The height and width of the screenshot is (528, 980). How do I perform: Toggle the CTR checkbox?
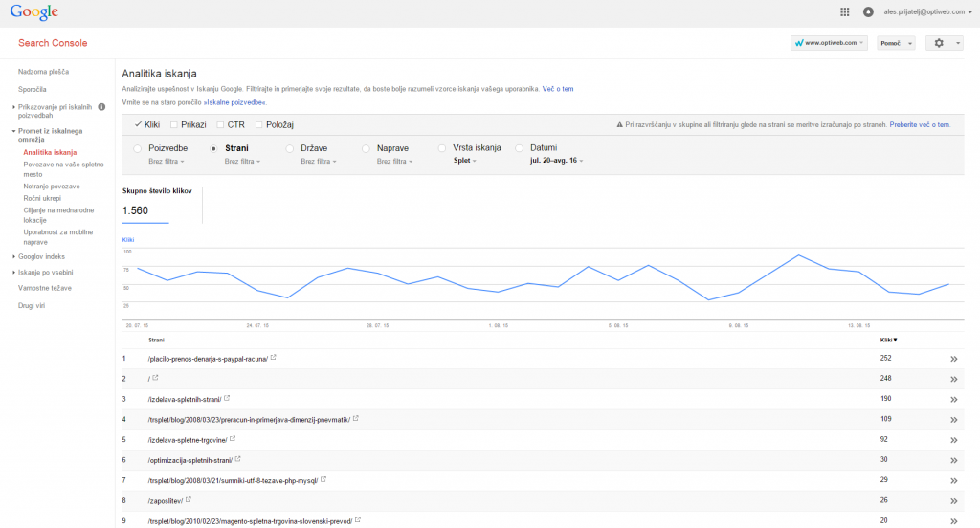(221, 124)
